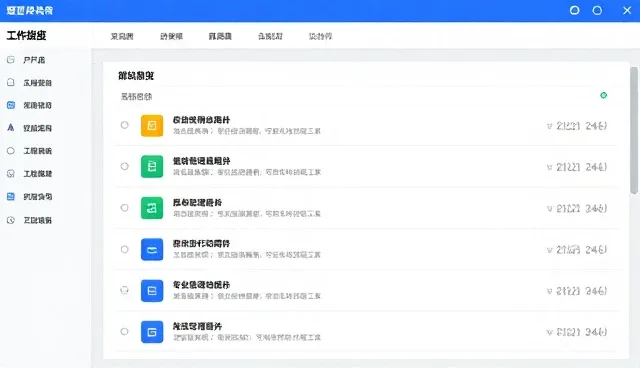The image size is (640, 368).
Task: Click the bold title of the third row
Action: coord(198,203)
